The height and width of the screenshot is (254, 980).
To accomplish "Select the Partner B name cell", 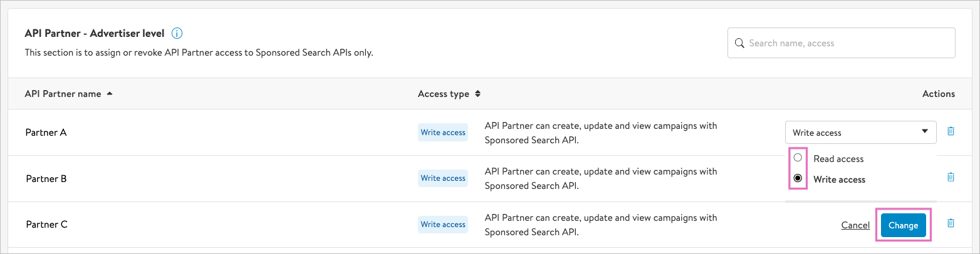I will 46,178.
